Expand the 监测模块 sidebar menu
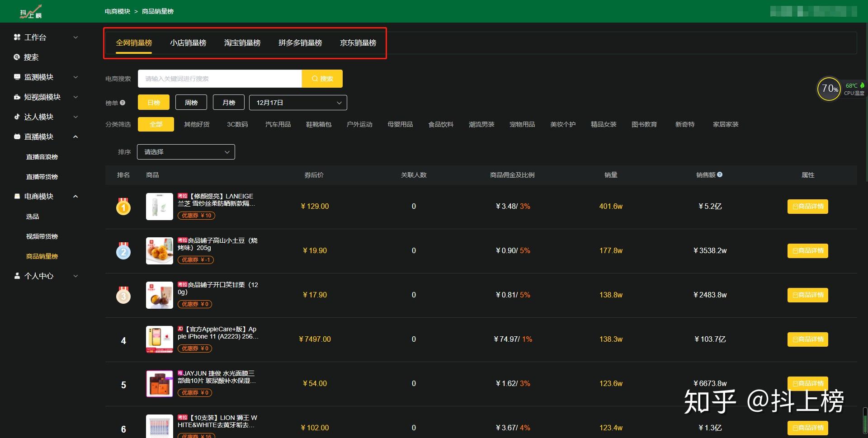868x438 pixels. click(x=75, y=77)
